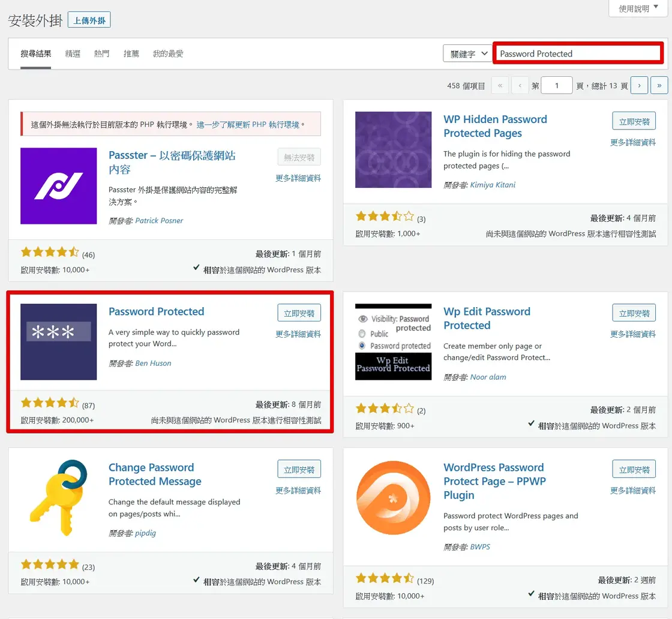
Task: Click the WP Hidden Password Protected Pages icon
Action: (393, 149)
